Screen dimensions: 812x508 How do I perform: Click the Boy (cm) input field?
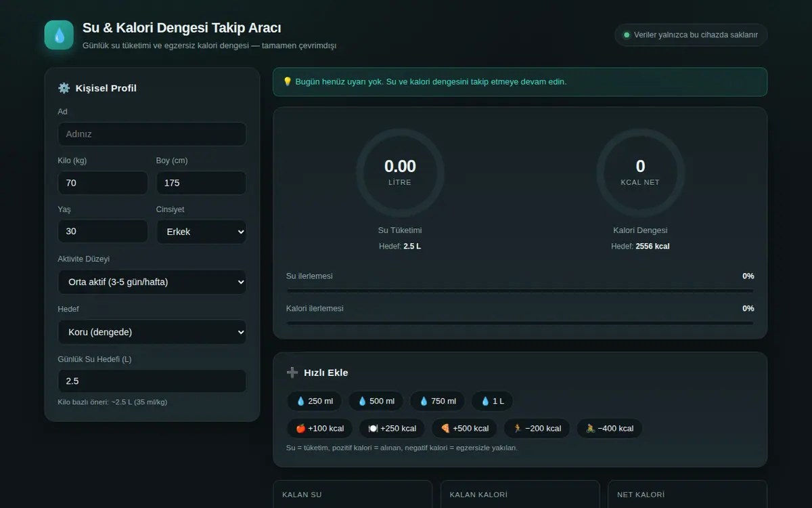(x=202, y=183)
